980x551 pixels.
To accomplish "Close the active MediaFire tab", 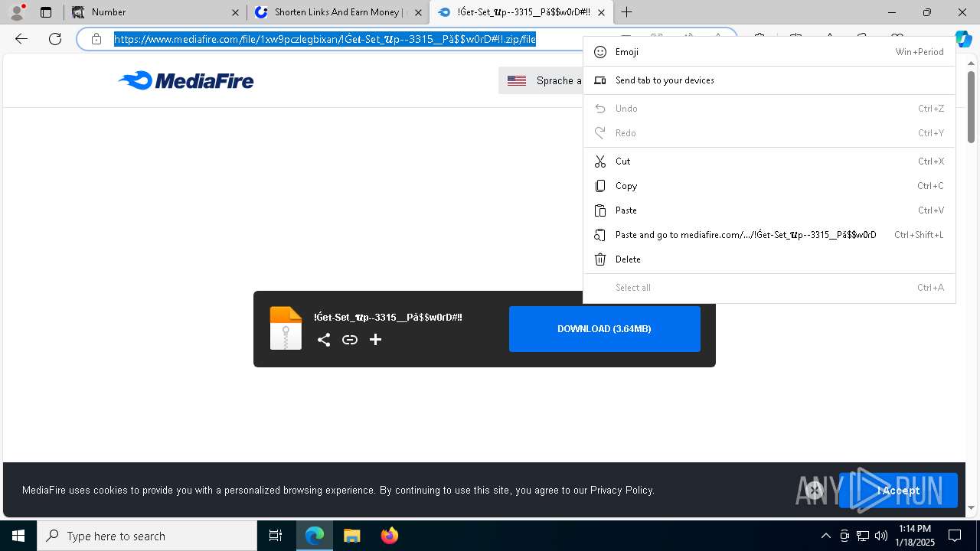I will click(x=601, y=12).
